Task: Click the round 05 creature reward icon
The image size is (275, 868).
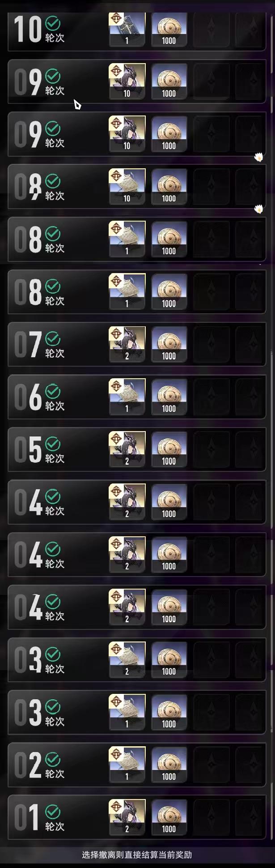Action: click(x=127, y=449)
